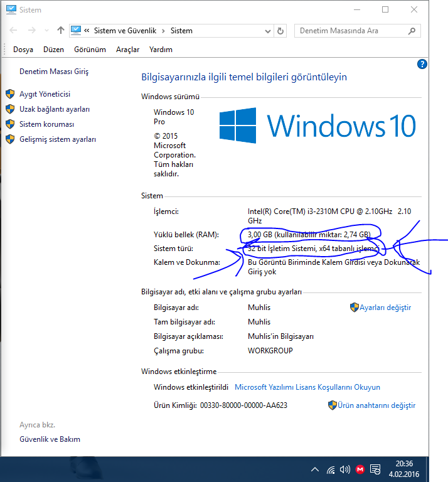This screenshot has width=448, height=482.
Task: Open the Wi-Fi network tray icon
Action: tap(331, 469)
